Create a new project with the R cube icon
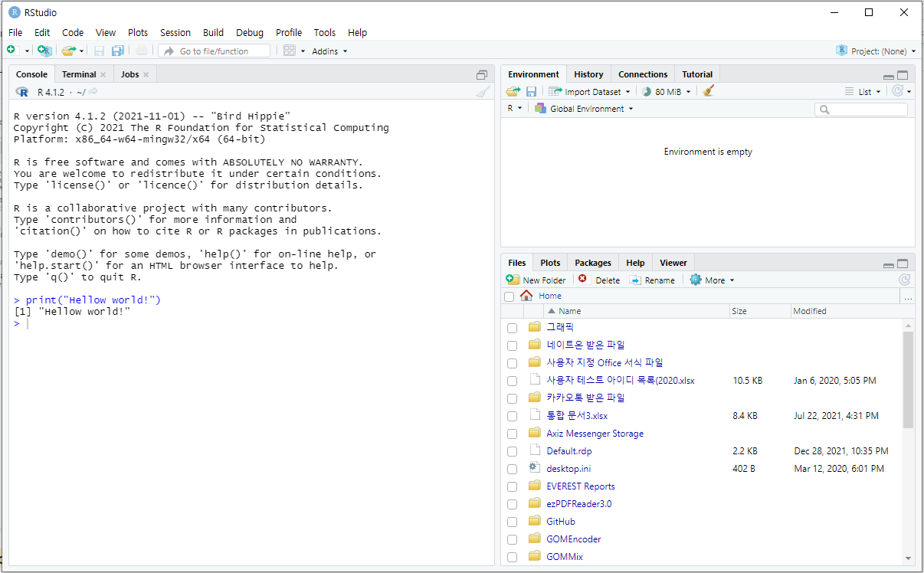 pos(45,51)
